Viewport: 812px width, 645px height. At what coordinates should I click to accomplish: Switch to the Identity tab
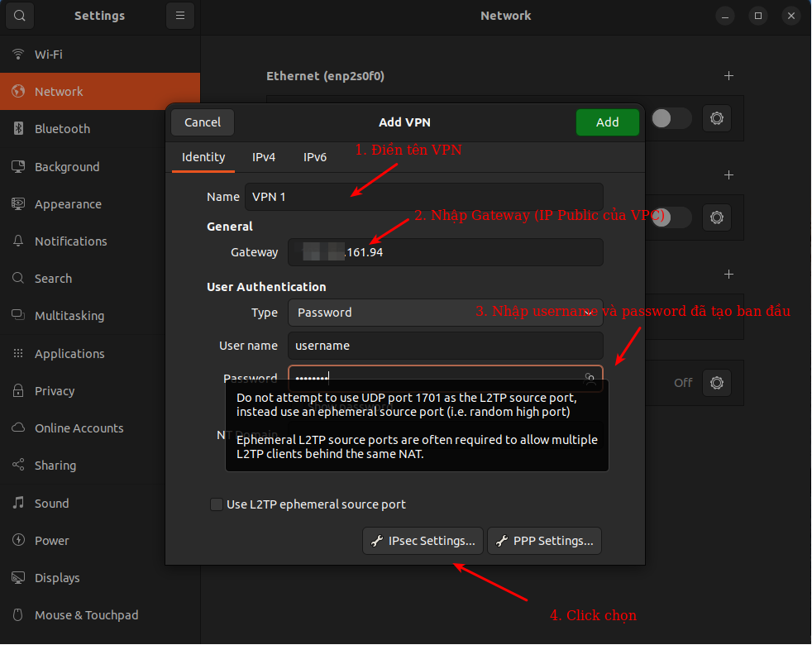203,157
